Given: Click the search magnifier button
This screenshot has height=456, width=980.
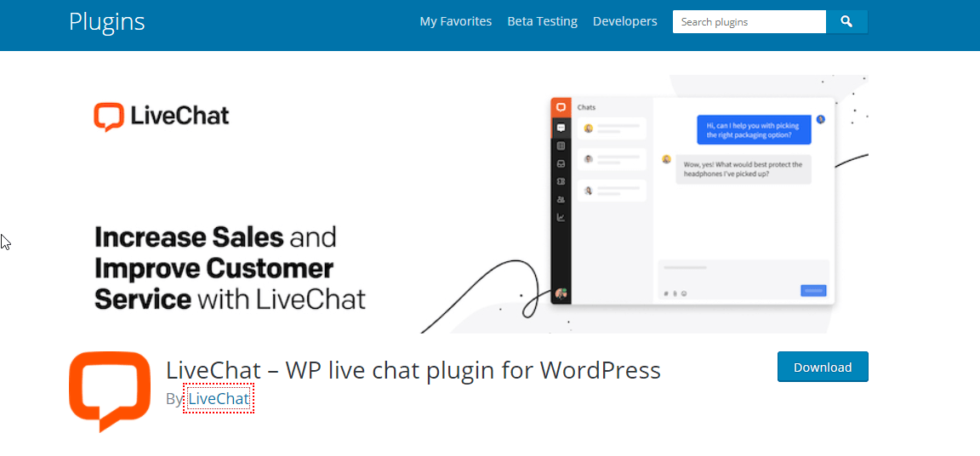Looking at the screenshot, I should tap(846, 22).
